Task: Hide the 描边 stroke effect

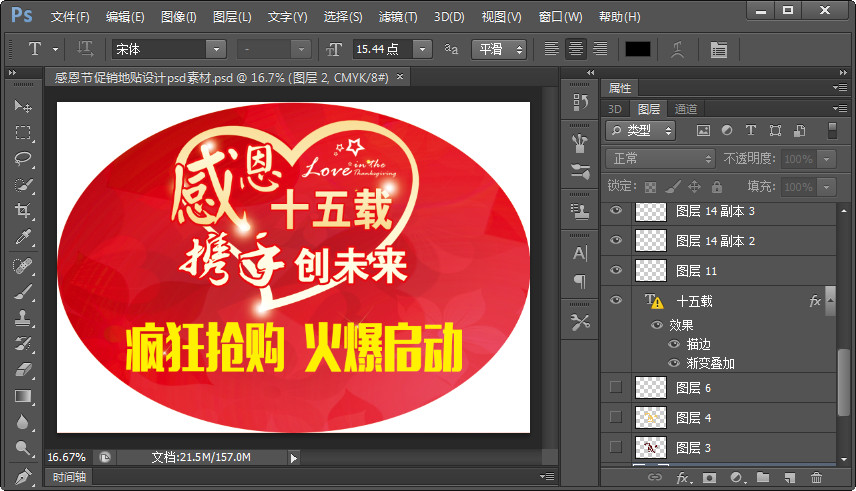Action: coord(674,344)
